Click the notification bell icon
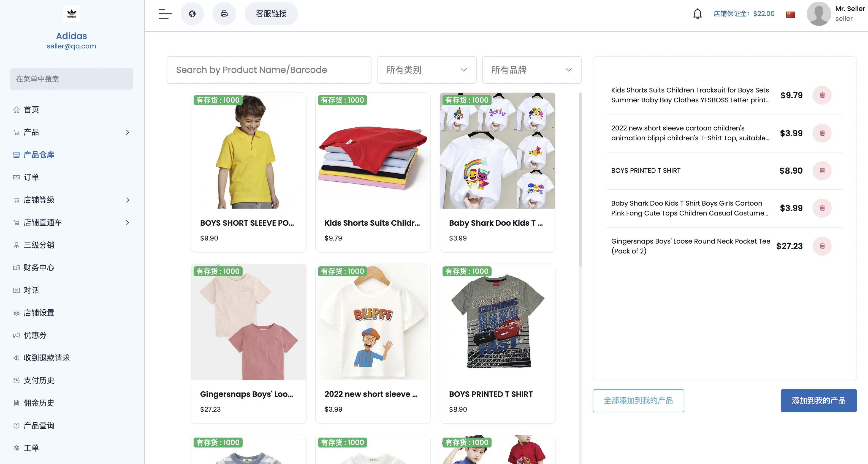 pyautogui.click(x=697, y=14)
